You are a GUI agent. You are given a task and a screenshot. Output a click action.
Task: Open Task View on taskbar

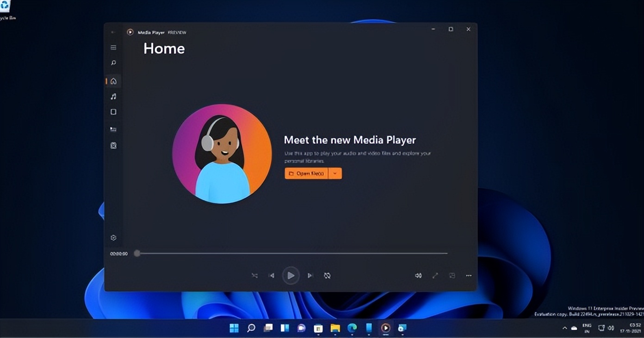(268, 328)
